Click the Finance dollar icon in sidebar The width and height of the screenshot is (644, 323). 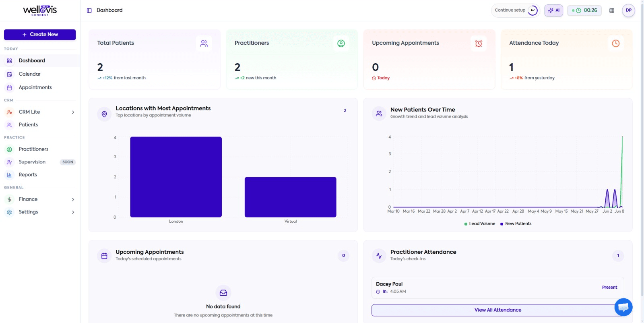[x=9, y=199]
